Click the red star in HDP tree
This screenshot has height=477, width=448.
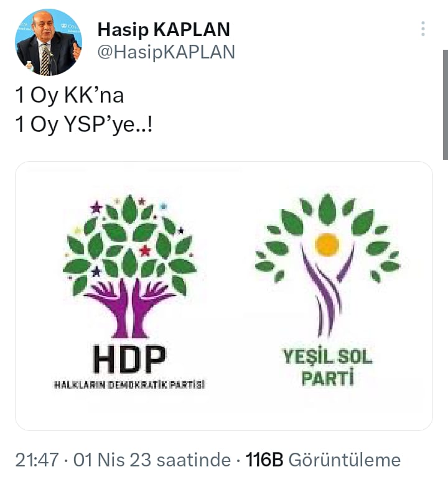[145, 251]
